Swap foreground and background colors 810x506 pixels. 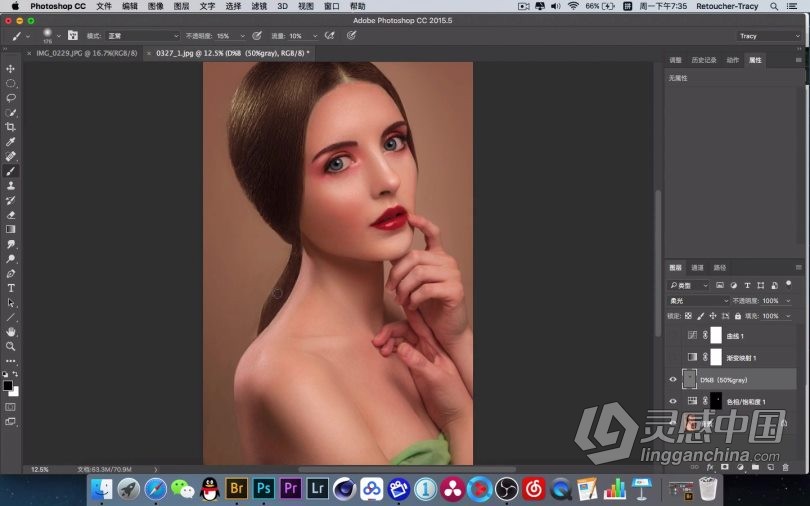(x=15, y=373)
